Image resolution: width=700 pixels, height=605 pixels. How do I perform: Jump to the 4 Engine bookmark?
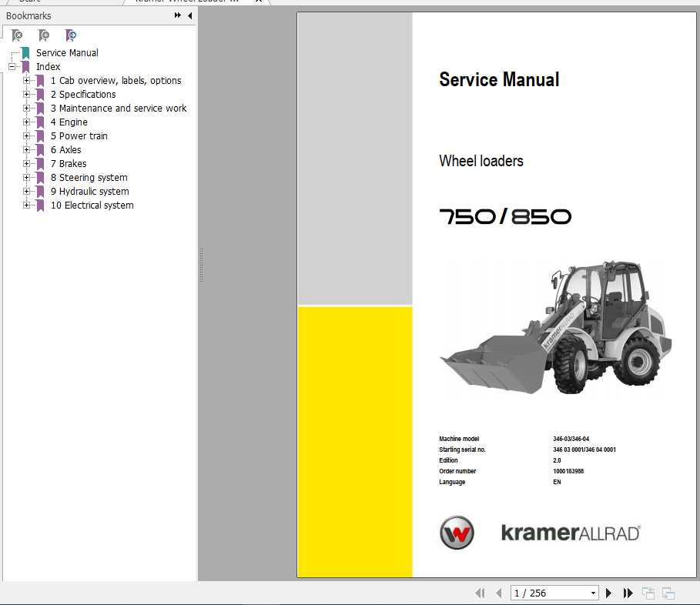coord(69,122)
